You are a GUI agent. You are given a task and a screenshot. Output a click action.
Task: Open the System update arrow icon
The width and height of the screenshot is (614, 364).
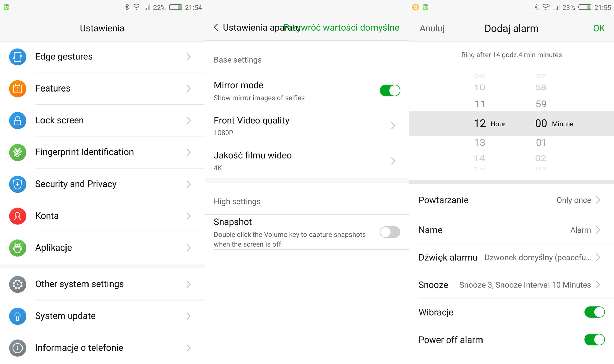17,316
